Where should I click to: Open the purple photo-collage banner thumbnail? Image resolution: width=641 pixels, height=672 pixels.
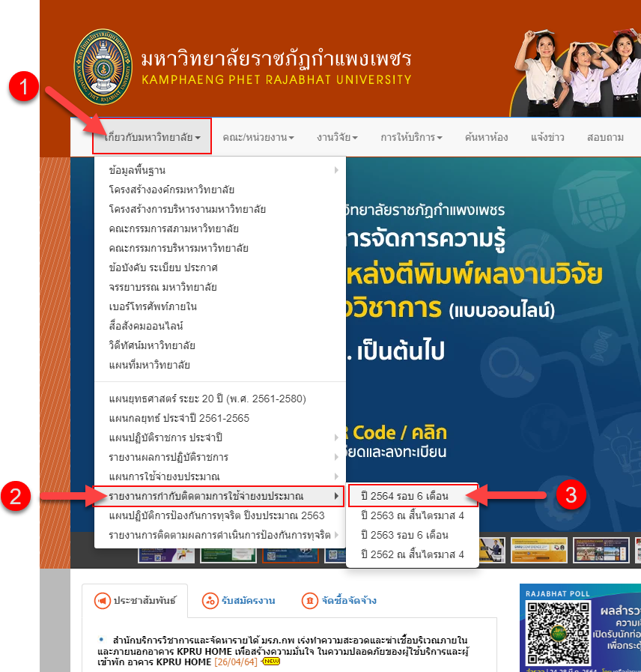click(x=601, y=550)
